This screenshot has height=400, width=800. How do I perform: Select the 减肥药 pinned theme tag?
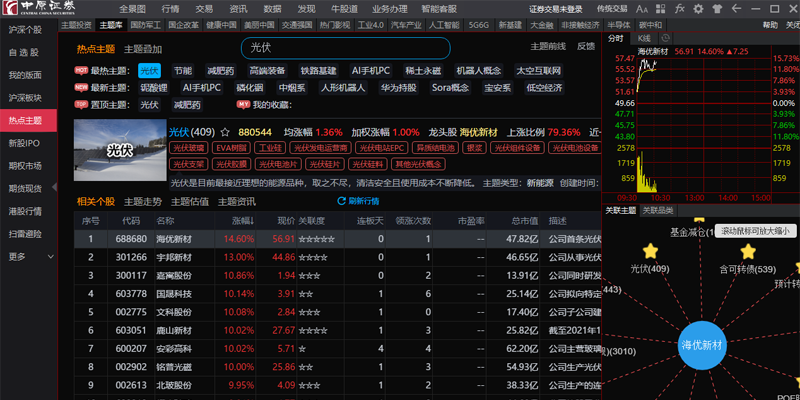click(x=187, y=105)
